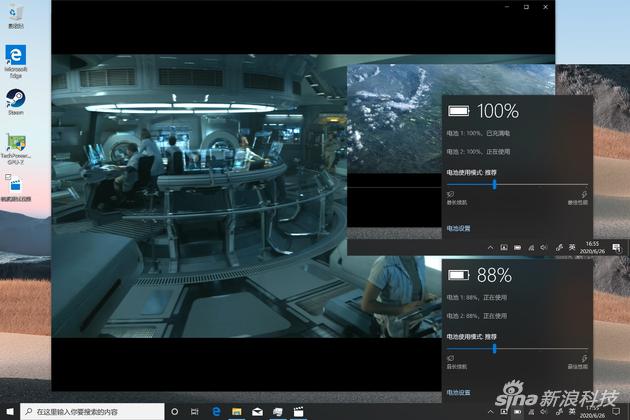Toggle the 英 input language indicator

(x=571, y=246)
